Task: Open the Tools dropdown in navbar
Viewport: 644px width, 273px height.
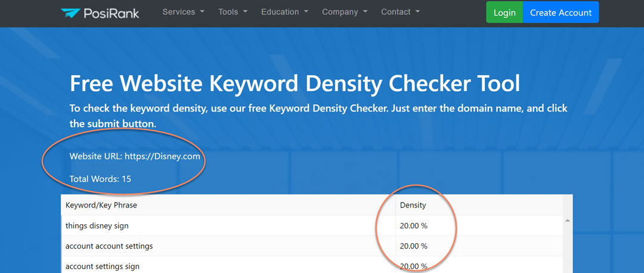Action: tap(233, 12)
